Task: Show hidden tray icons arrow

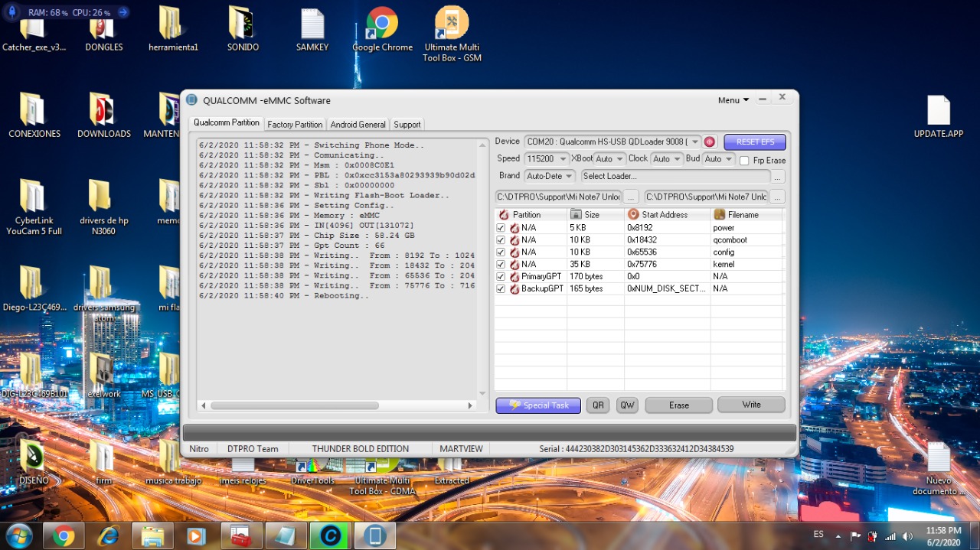Action: point(838,536)
